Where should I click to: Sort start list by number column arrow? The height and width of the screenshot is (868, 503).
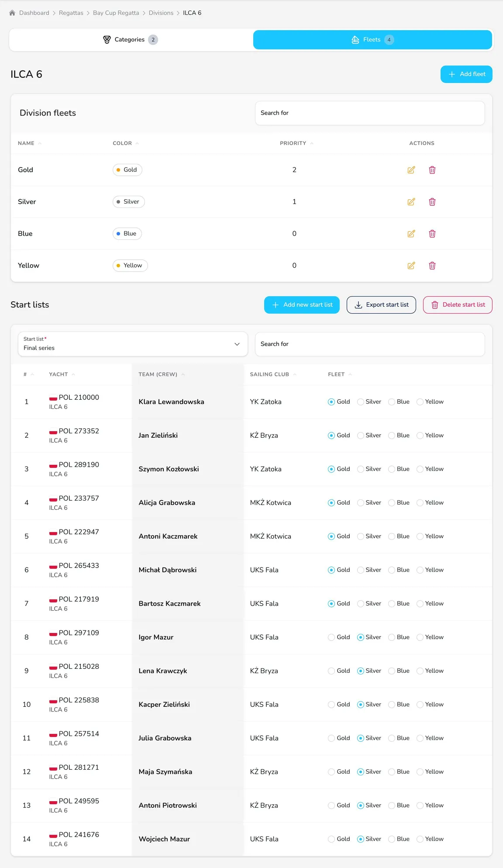32,374
